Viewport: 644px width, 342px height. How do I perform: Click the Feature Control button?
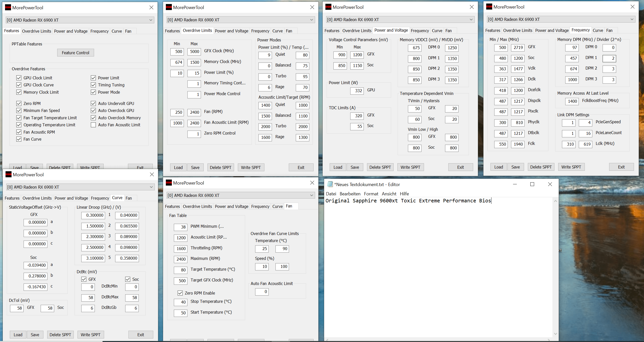click(x=75, y=53)
